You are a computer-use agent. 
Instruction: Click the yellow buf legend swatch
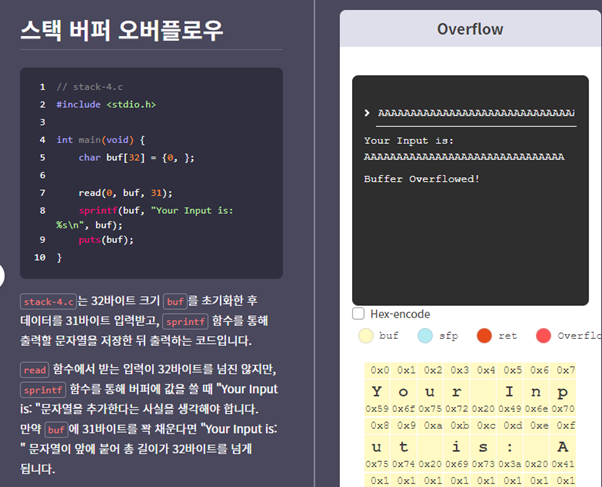(366, 336)
